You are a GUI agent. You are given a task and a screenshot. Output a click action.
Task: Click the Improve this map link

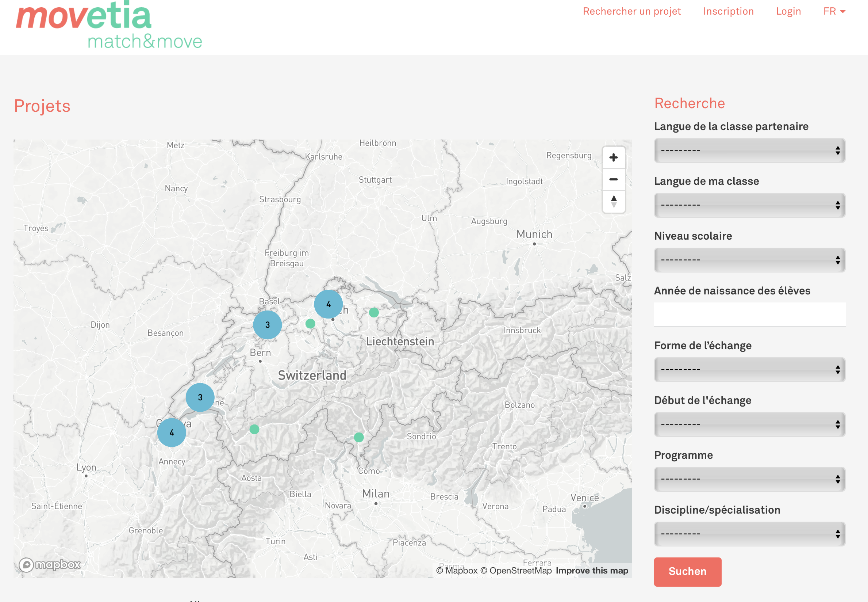(x=592, y=570)
